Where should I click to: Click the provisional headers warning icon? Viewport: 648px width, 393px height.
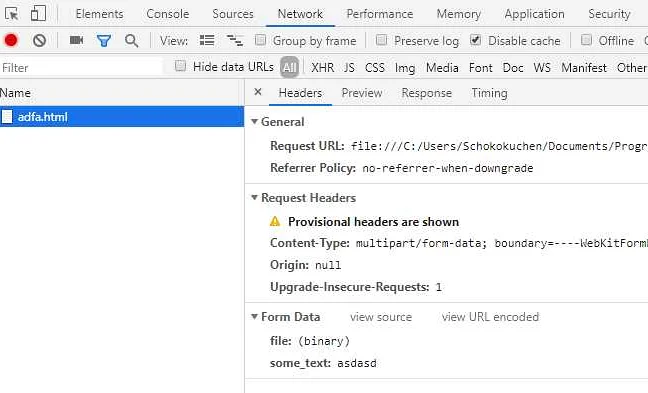tap(275, 222)
